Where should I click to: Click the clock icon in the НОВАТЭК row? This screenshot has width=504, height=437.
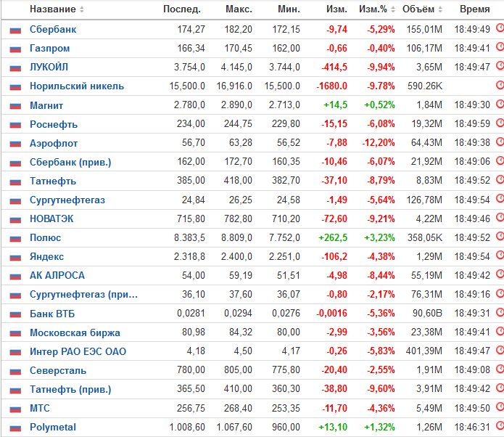(500, 218)
